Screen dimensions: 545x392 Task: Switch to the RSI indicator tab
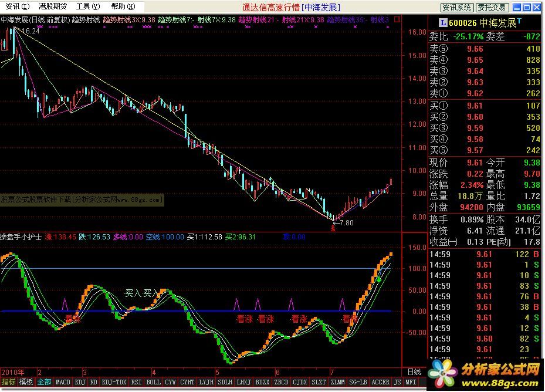click(136, 382)
